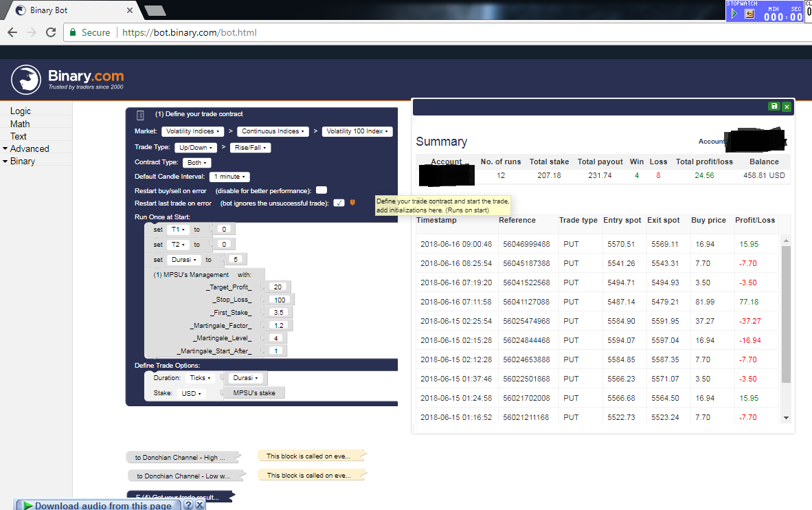This screenshot has height=510, width=812.
Task: Click the green save icon in summary panel
Action: tap(774, 107)
